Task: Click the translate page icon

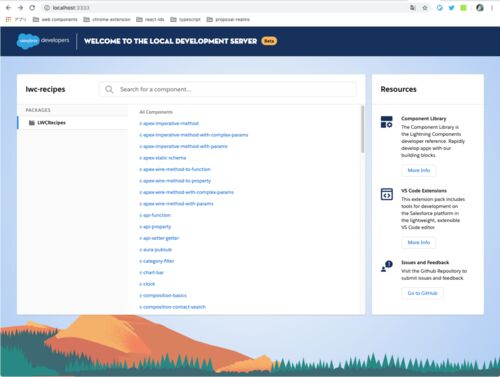Action: point(413,8)
